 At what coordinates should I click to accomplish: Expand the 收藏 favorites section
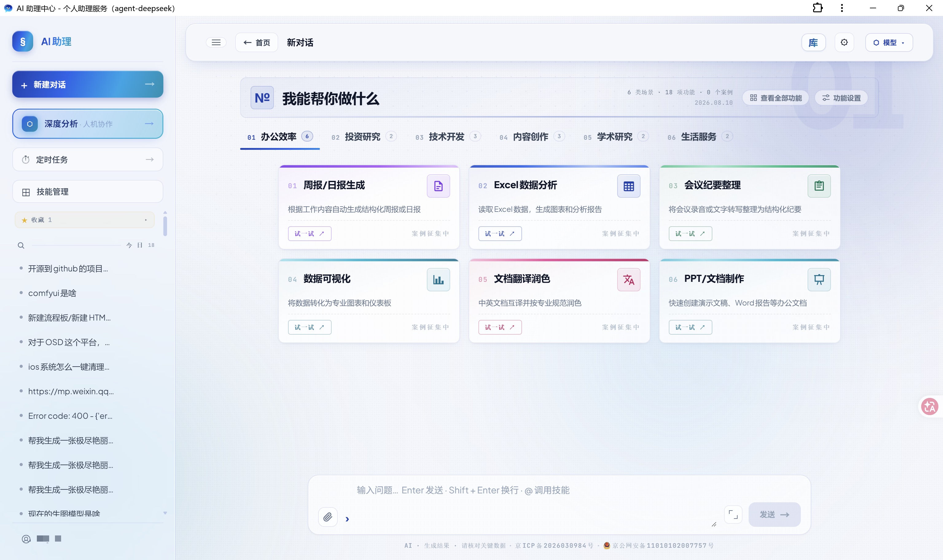click(84, 220)
